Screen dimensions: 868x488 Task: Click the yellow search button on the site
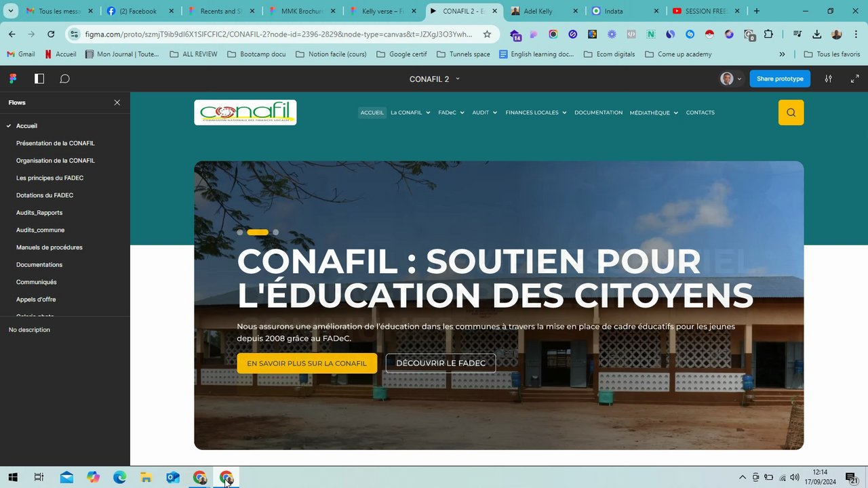791,113
